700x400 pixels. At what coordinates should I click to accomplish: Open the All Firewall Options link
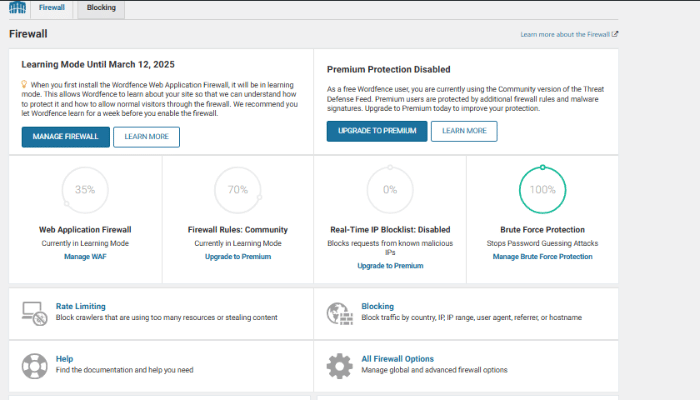[397, 359]
